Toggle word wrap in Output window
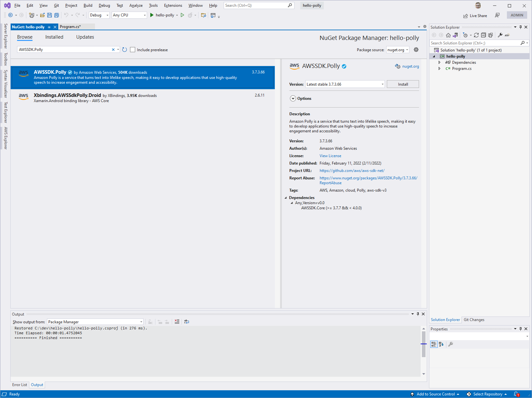Screen dimensions: 532x398 coord(187,322)
